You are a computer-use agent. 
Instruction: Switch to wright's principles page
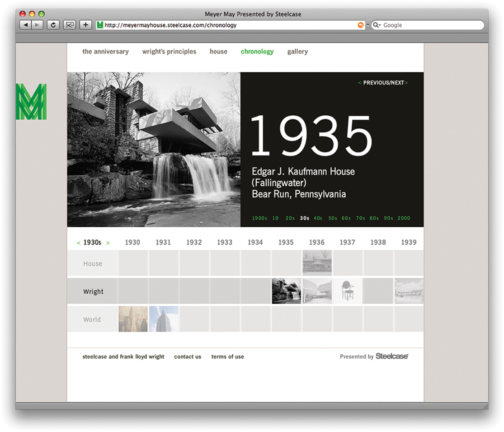[x=169, y=51]
